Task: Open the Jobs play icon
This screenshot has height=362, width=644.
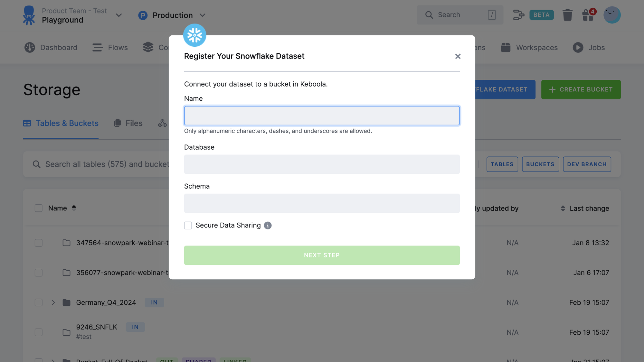Action: (578, 47)
